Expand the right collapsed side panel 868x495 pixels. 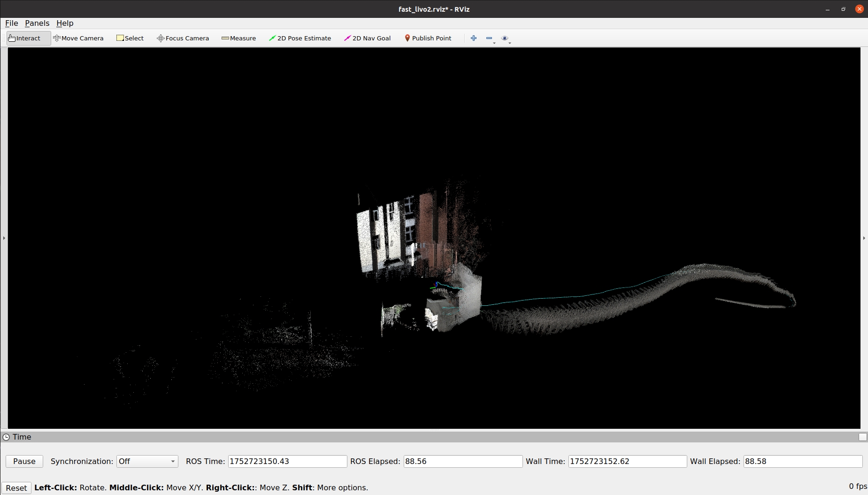[864, 238]
